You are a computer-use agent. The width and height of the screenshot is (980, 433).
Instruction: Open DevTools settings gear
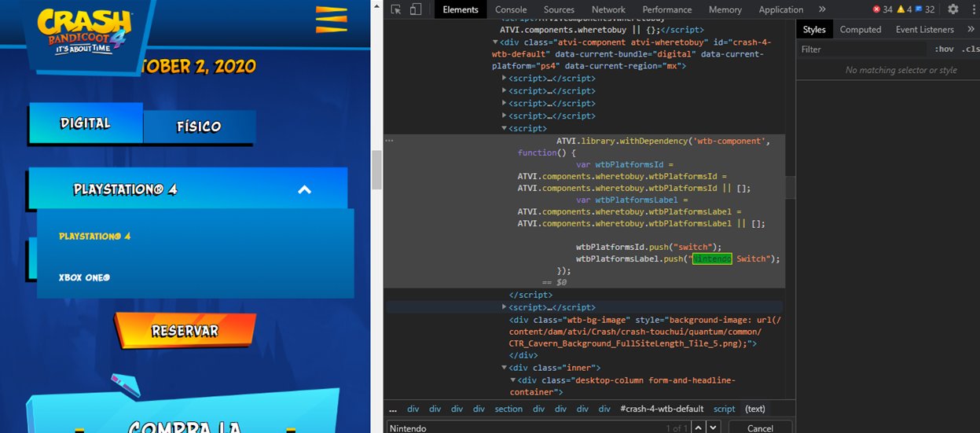952,9
